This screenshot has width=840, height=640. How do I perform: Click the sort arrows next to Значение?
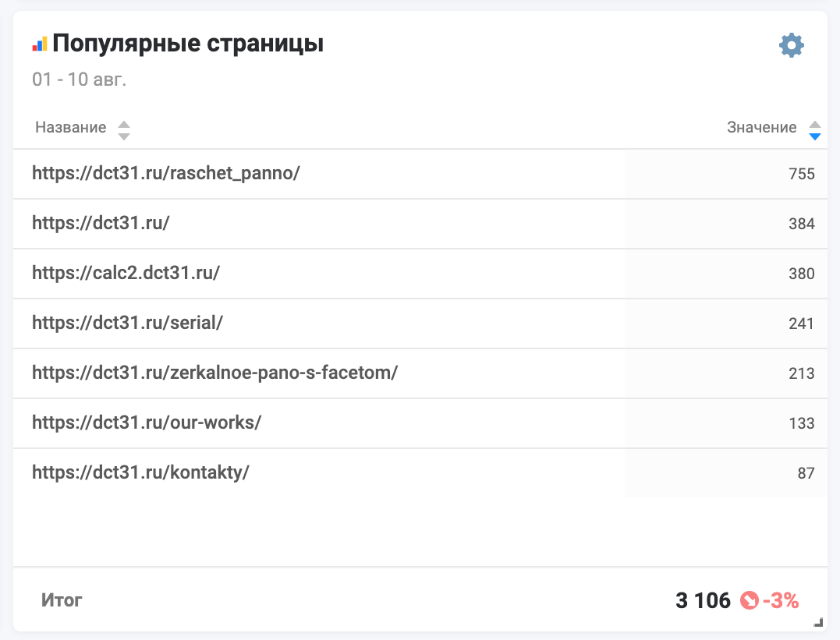tap(815, 129)
